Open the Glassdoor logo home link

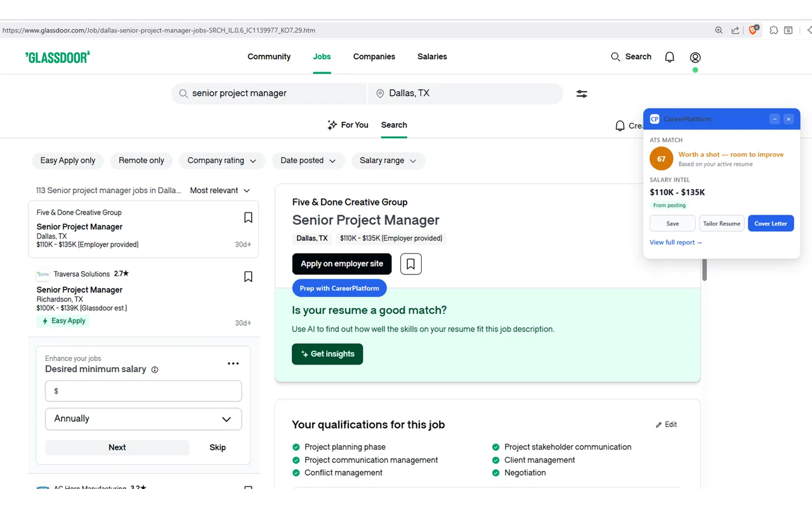58,57
